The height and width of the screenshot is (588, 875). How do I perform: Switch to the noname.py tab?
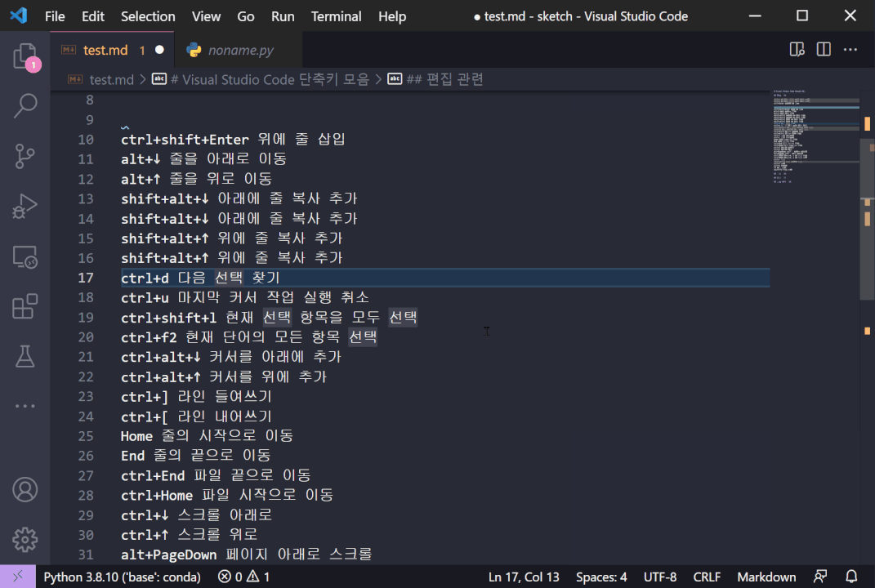240,50
